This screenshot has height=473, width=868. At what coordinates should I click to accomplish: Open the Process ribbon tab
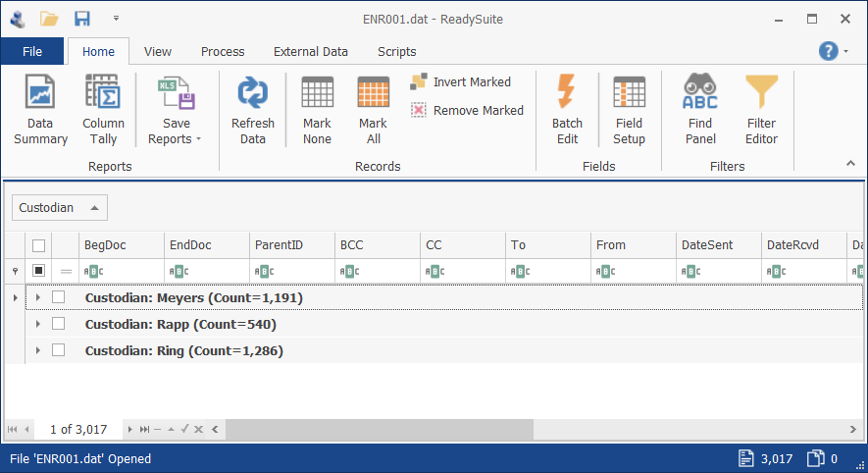pos(223,51)
